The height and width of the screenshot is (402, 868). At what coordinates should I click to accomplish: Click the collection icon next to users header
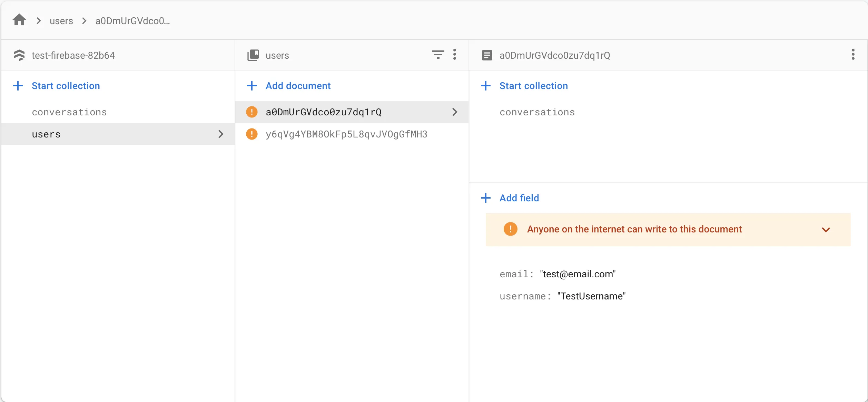point(253,55)
